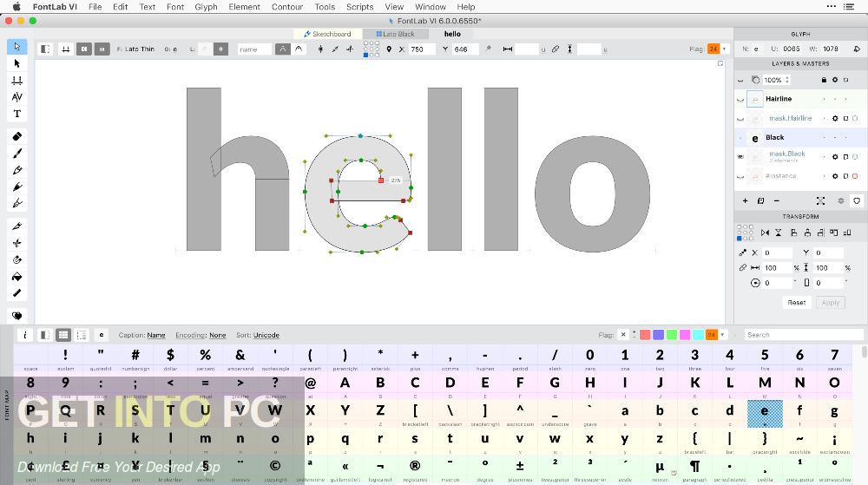Remove layer with minus icon
This screenshot has height=485, width=868.
777,200
